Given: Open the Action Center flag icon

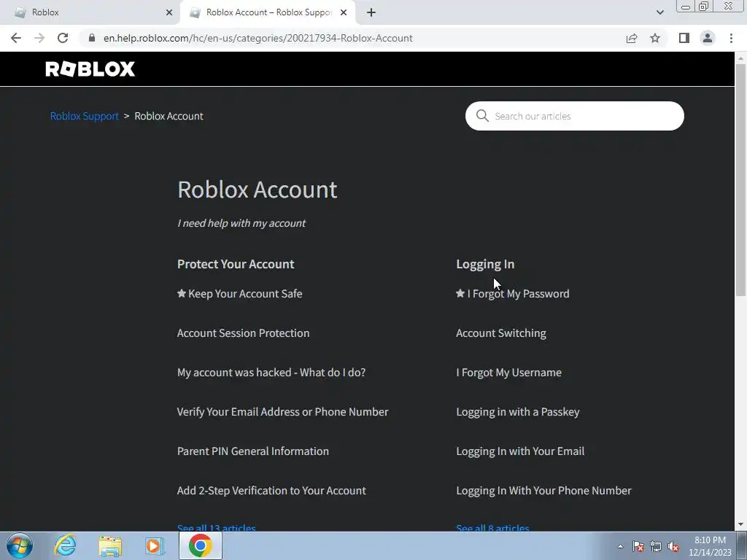Looking at the screenshot, I should (638, 546).
